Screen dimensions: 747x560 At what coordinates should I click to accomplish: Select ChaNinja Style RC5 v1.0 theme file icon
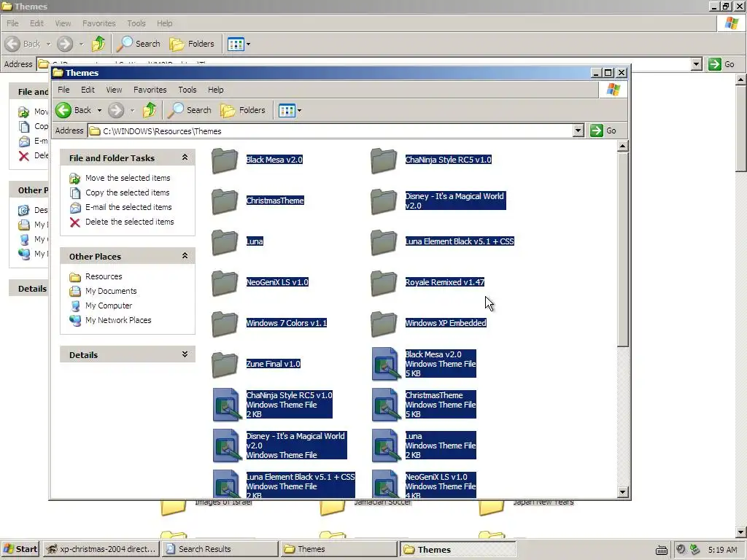click(226, 405)
